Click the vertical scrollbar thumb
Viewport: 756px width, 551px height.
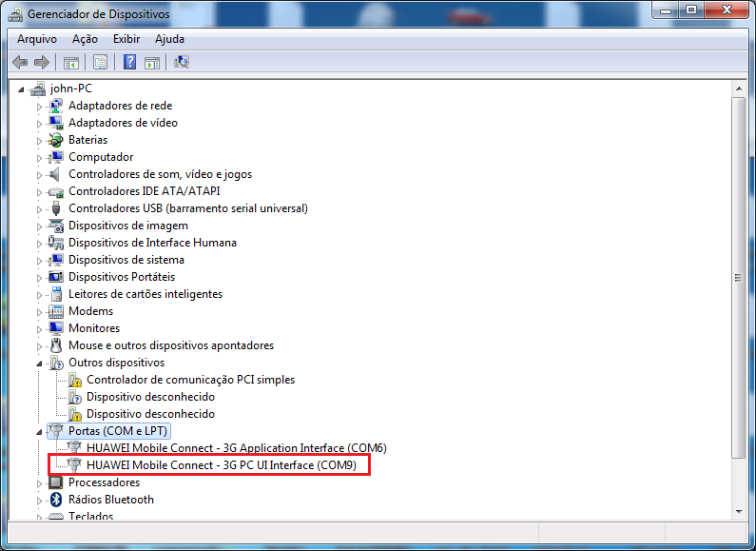click(739, 278)
